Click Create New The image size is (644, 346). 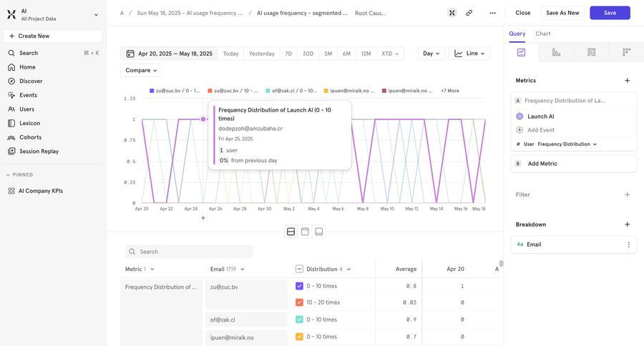coord(53,36)
